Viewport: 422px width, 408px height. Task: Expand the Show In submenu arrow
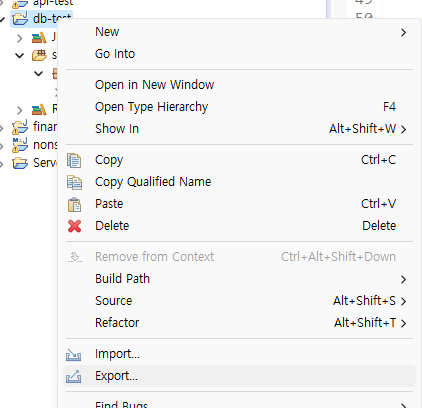point(403,129)
